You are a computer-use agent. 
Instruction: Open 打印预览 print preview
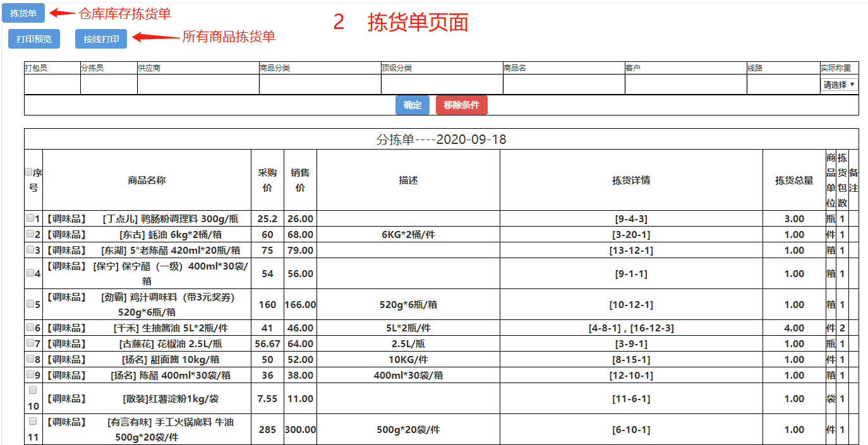point(34,39)
